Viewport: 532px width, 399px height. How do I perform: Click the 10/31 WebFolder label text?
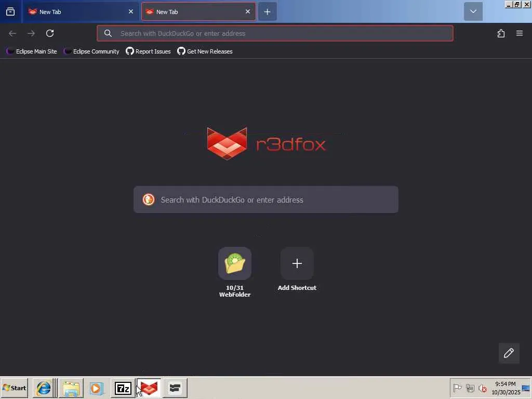(235, 291)
